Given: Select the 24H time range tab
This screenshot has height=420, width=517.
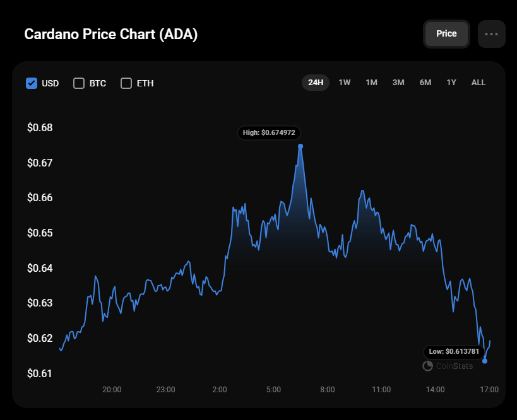Looking at the screenshot, I should click(x=316, y=83).
